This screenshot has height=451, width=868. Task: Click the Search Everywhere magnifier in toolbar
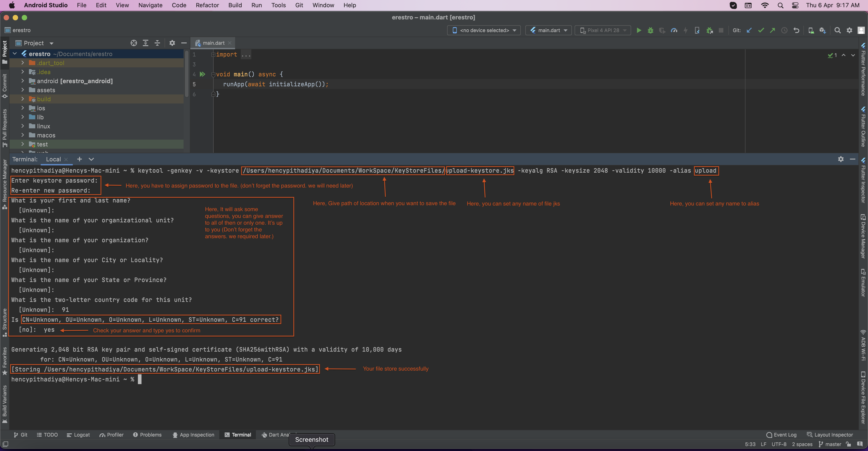[837, 30]
